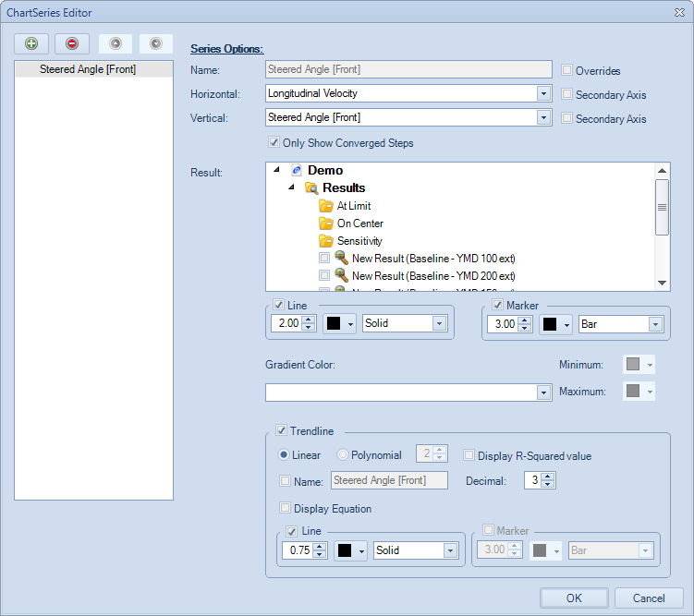Open the trendline line style Solid dropdown
Image resolution: width=694 pixels, height=616 pixels.
450,551
